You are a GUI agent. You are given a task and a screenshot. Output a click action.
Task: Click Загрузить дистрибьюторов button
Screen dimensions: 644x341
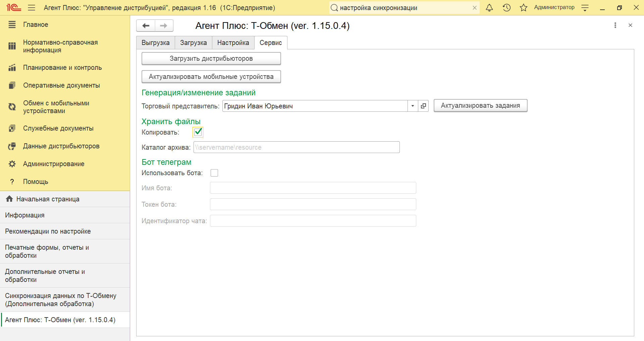211,58
